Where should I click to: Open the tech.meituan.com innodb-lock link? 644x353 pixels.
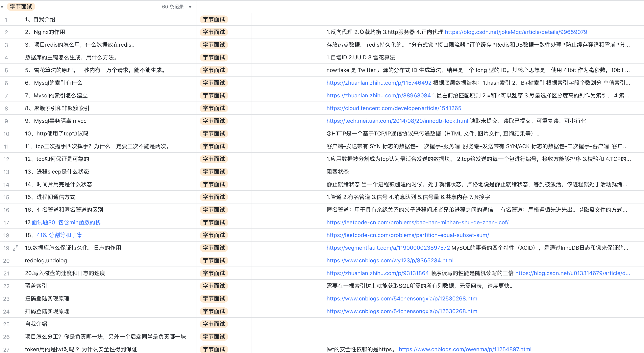(397, 121)
